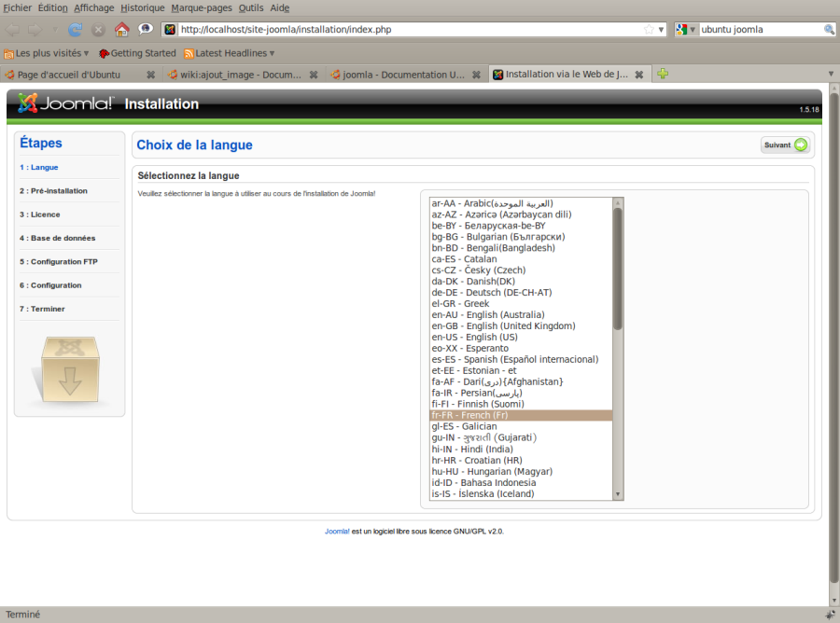Image resolution: width=840 pixels, height=623 pixels.
Task: Click the language list scroll-up arrow
Action: tap(618, 203)
